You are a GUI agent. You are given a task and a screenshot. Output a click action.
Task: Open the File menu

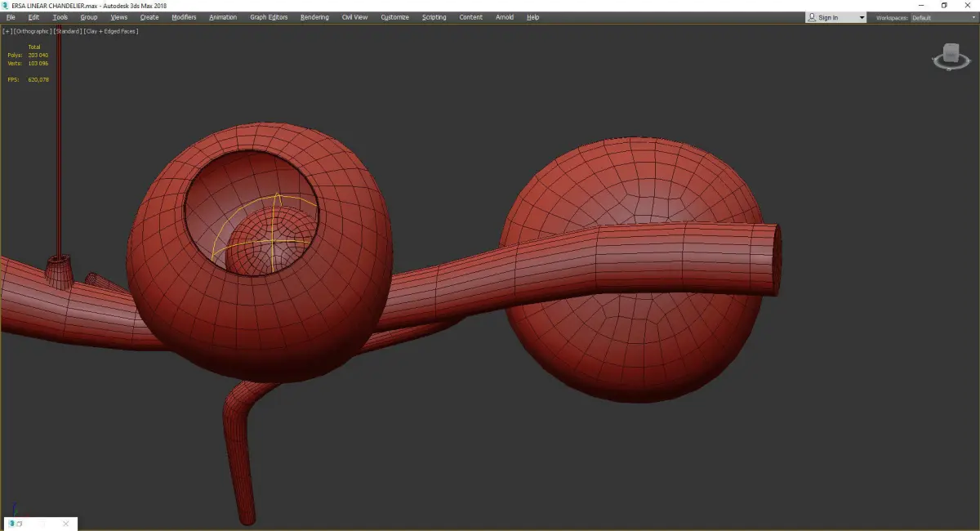11,17
